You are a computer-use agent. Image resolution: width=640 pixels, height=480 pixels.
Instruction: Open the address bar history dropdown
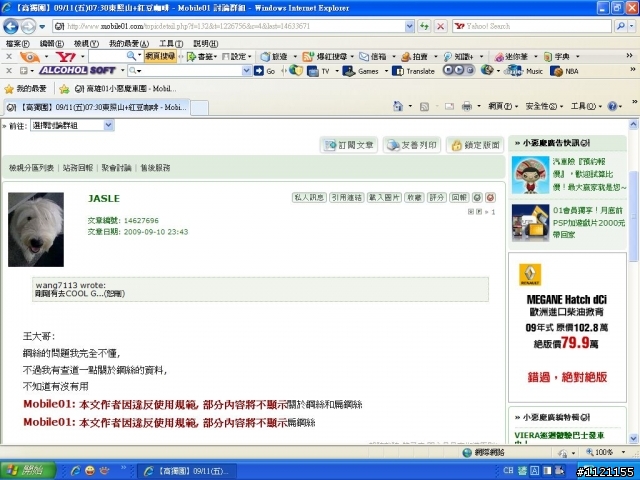pyautogui.click(x=410, y=26)
